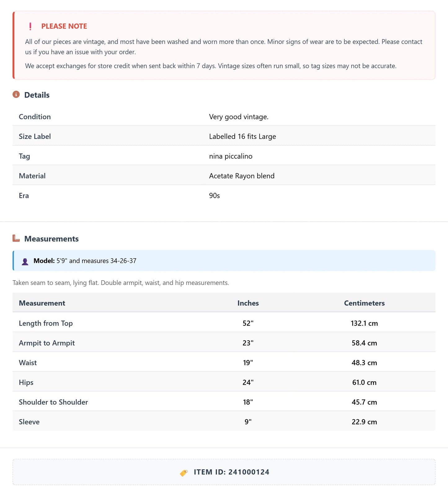Click the Details section heading
Image resolution: width=448 pixels, height=496 pixels.
pos(37,95)
